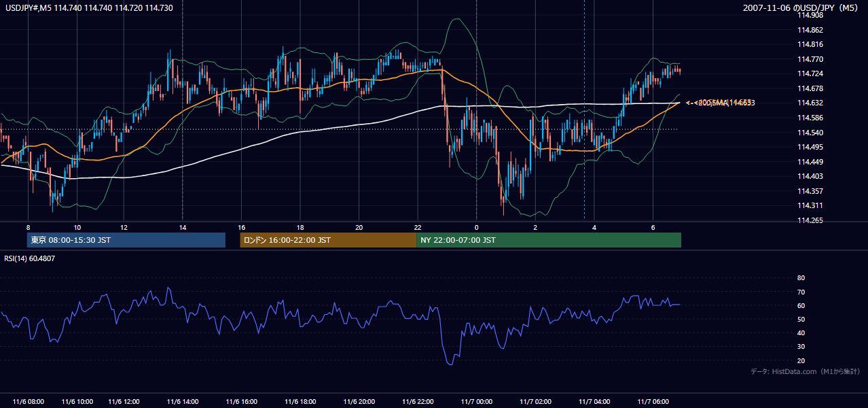Click price axis label 114.495

(810, 147)
